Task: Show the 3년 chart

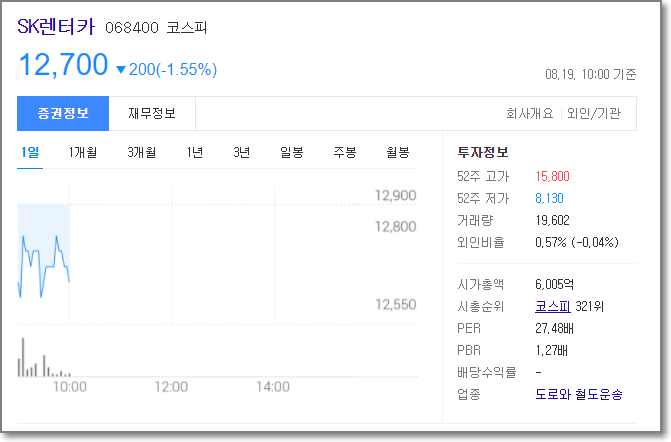Action: 242,152
